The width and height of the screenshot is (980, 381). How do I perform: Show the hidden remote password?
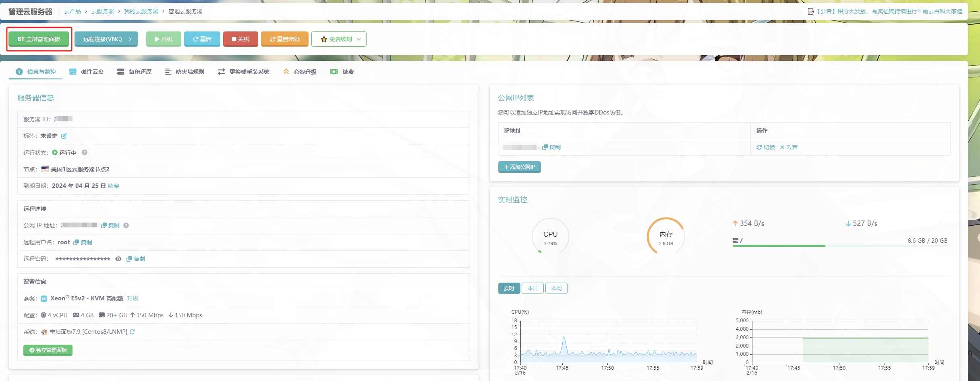[118, 259]
